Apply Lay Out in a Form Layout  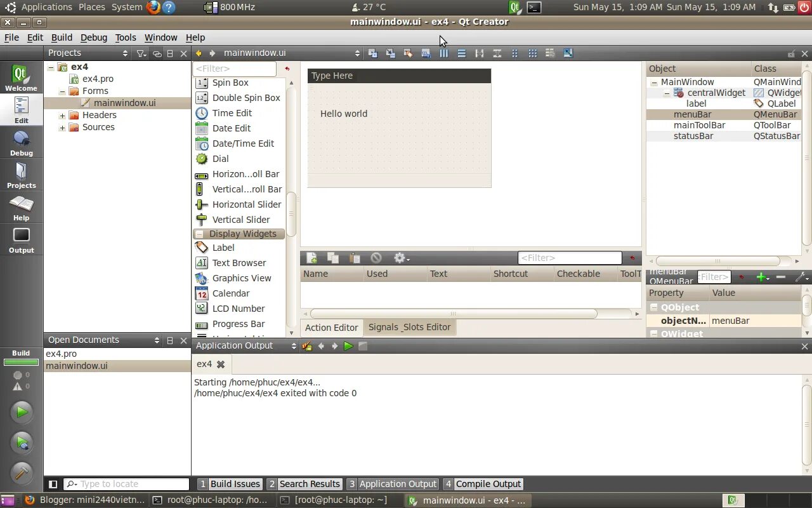[515, 53]
